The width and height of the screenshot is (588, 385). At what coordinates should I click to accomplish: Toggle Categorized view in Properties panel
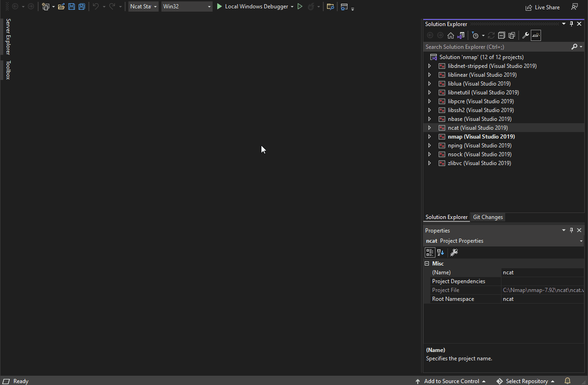tap(430, 252)
